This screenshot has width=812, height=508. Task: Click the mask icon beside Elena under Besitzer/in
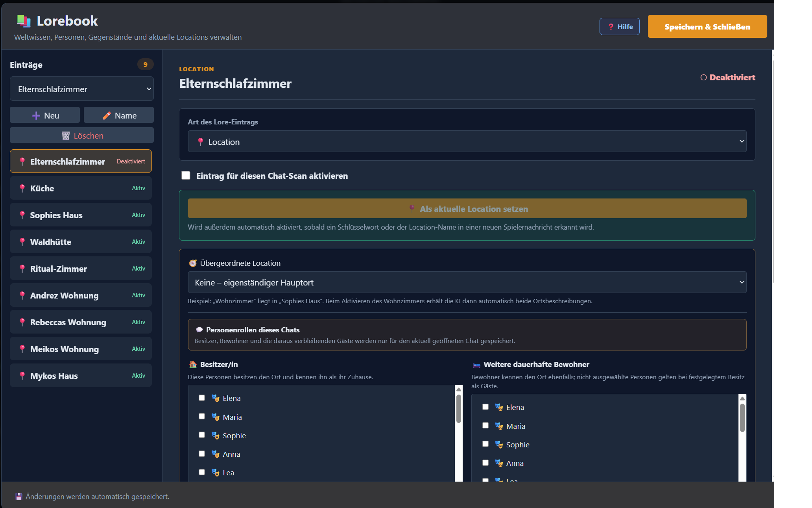click(216, 398)
